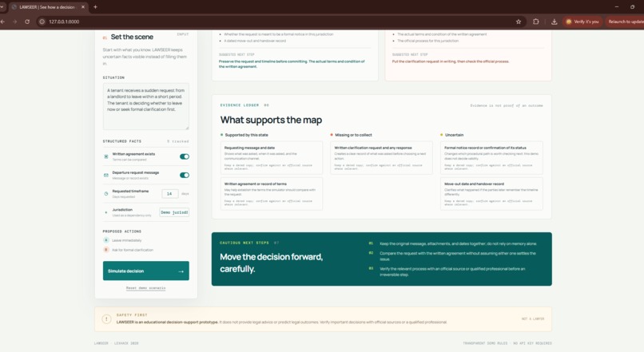Click the Supported by this state heading

click(x=246, y=135)
